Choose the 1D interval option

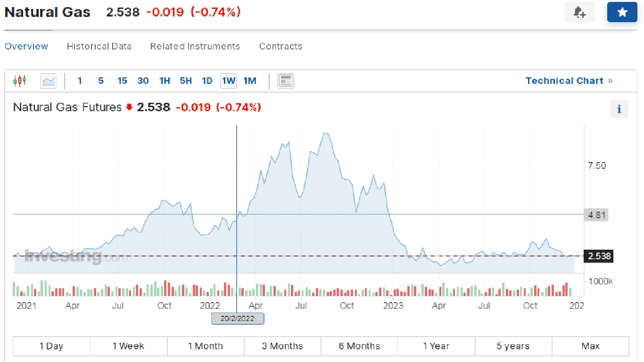(x=207, y=81)
